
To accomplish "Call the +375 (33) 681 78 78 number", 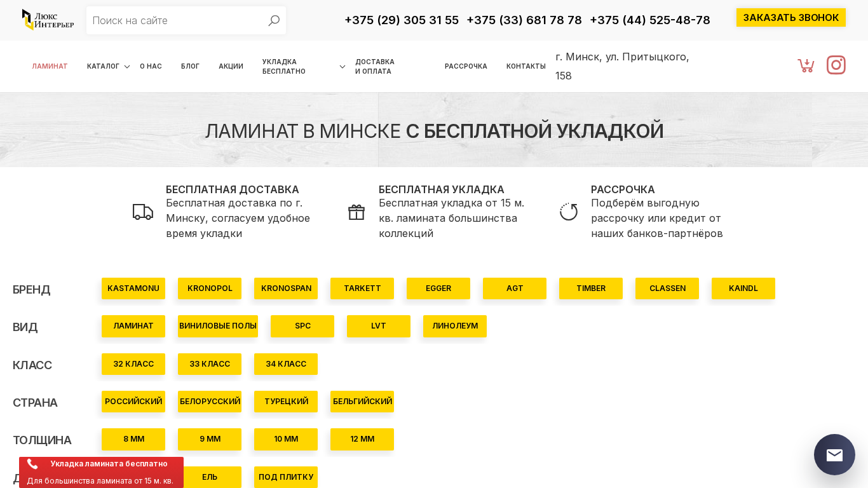I will (524, 20).
